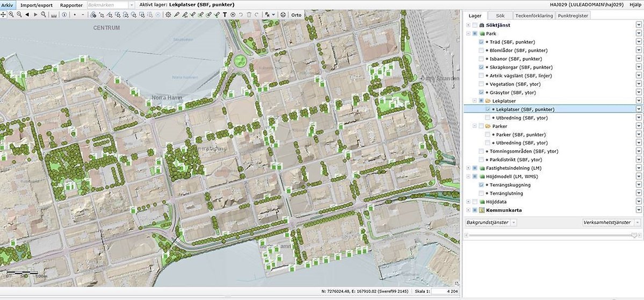Open the gear settings tool
The width and height of the screenshot is (644, 300).
point(169,15)
